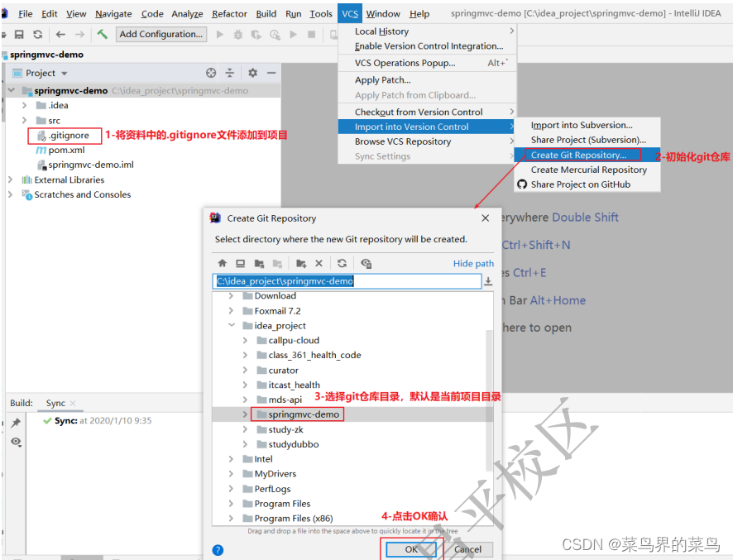Toggle the eye view icon in Build panel
Image resolution: width=733 pixels, height=560 pixels.
(x=16, y=442)
